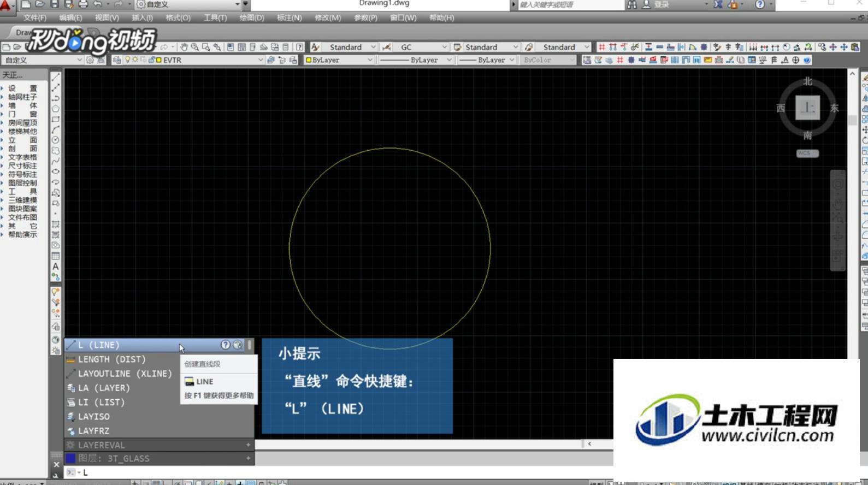The height and width of the screenshot is (485, 868).
Task: Click the workspace settings gear icon
Action: coord(90,60)
